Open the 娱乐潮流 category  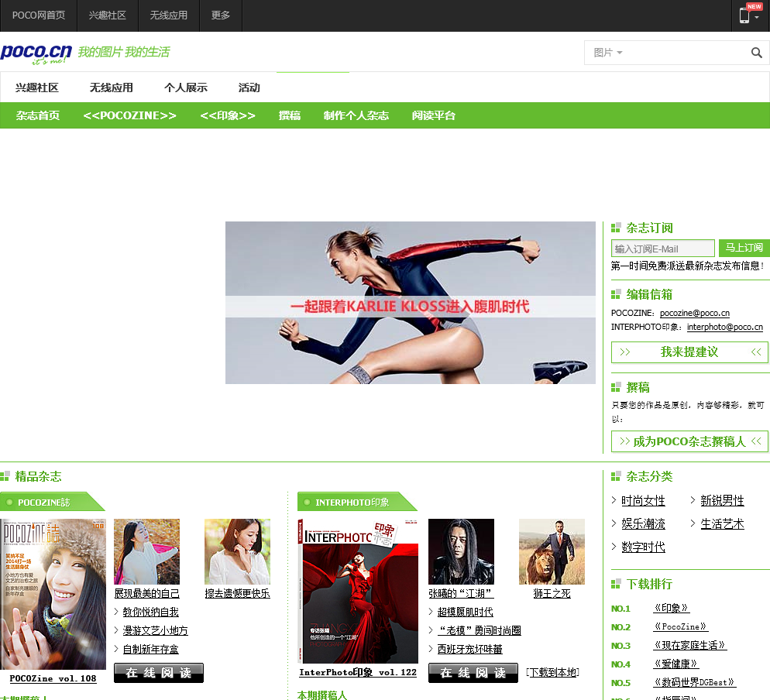coord(643,523)
